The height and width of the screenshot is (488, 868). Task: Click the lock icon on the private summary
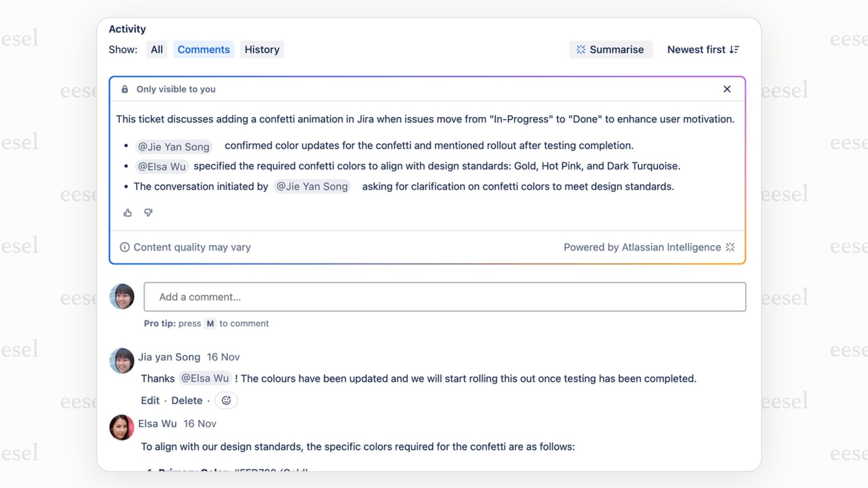click(125, 89)
